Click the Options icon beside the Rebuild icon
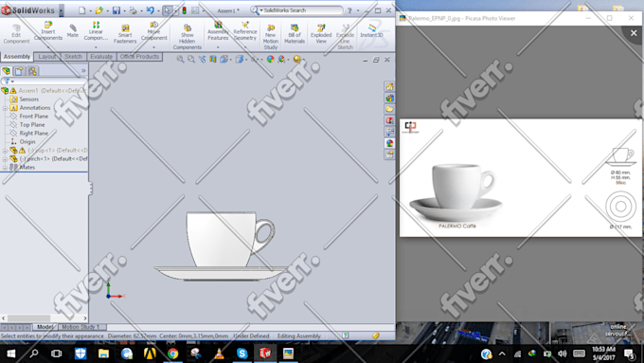Screen dimensions: 644x363 coord(195,10)
